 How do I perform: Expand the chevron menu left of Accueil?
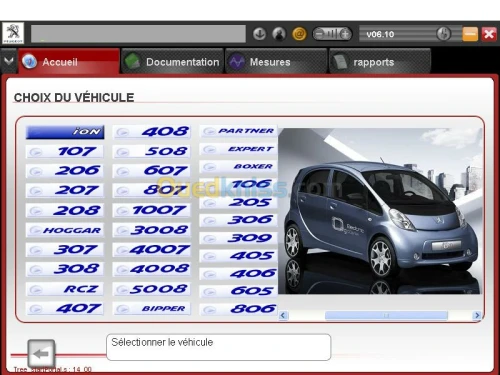point(8,61)
